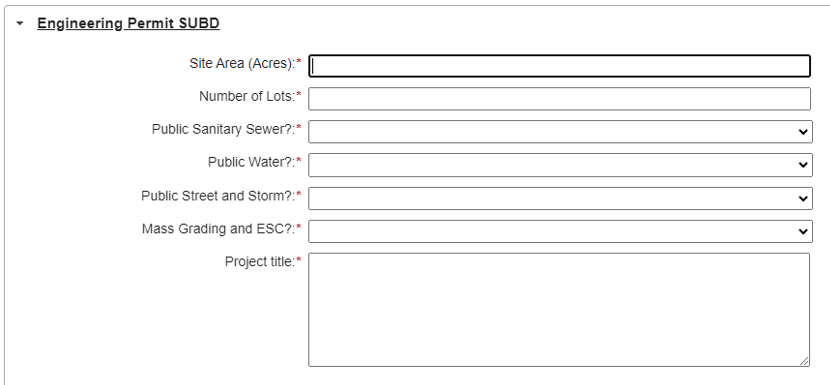The height and width of the screenshot is (385, 830).
Task: Click the Number of Lots label
Action: click(x=247, y=96)
